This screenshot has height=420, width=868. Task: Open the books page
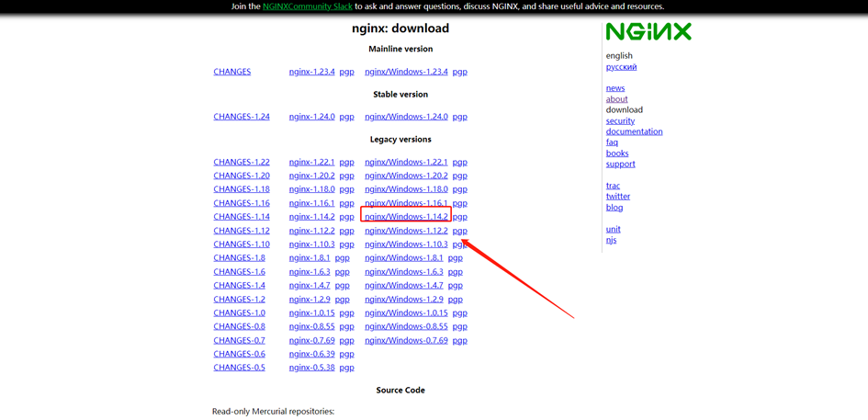[x=616, y=153]
